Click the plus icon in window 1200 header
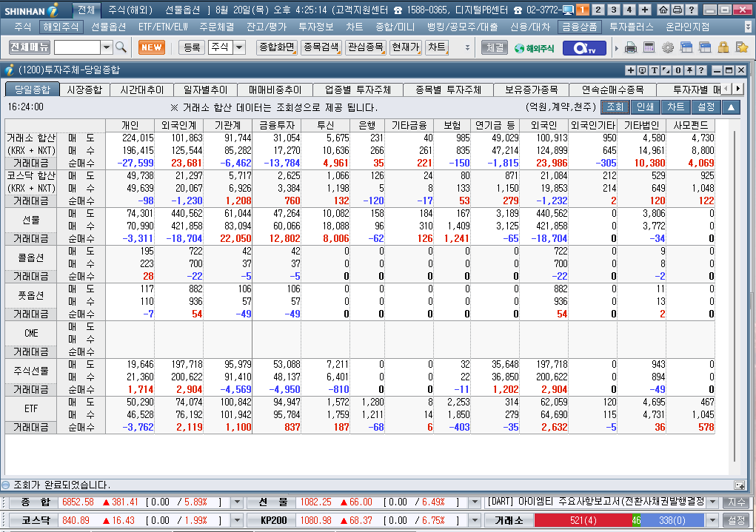The width and height of the screenshot is (756, 532). tap(630, 70)
